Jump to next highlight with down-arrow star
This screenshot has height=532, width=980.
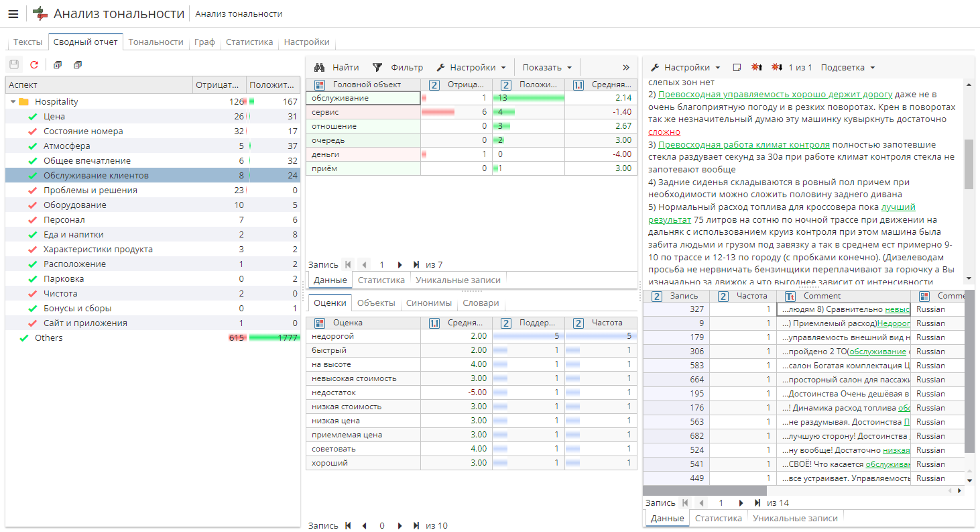777,68
